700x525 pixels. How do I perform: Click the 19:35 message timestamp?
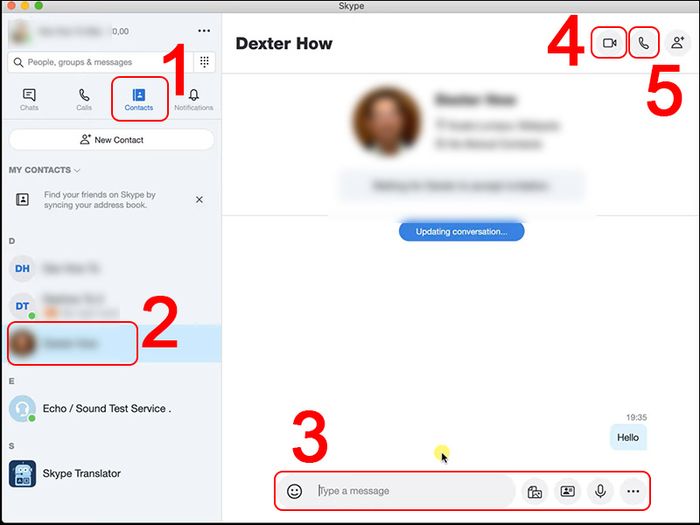(636, 417)
